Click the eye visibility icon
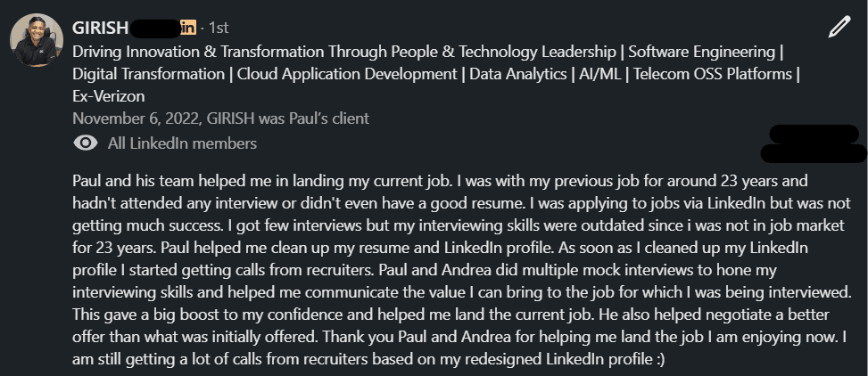 click(x=87, y=143)
